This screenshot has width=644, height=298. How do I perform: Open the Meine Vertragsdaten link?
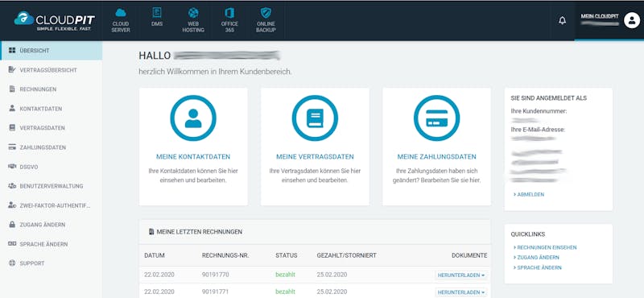tap(315, 156)
